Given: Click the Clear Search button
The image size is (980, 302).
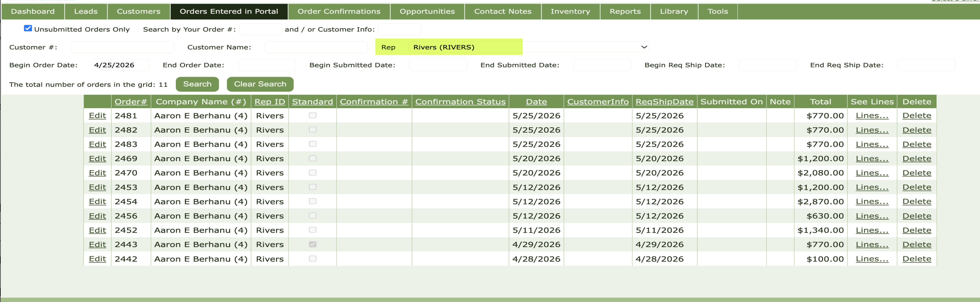Looking at the screenshot, I should coord(260,84).
